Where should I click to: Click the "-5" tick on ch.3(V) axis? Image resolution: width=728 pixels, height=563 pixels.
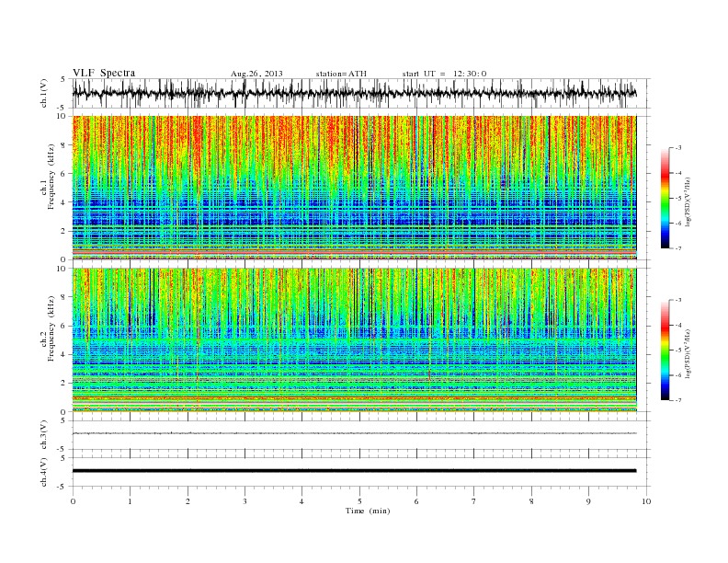tap(63, 449)
